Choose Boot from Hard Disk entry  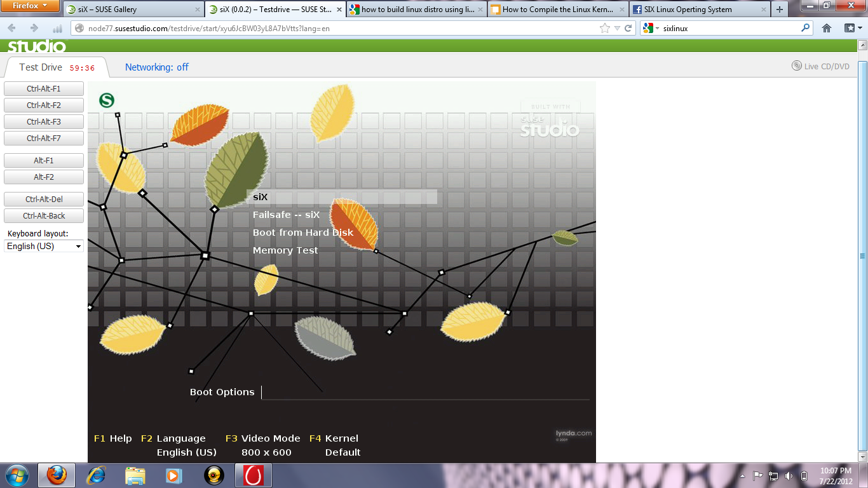coord(303,233)
